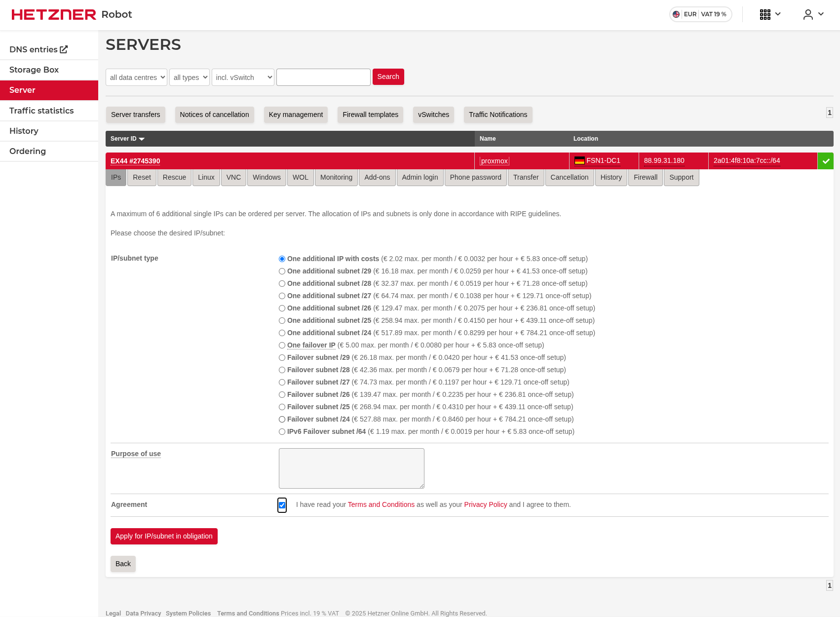The height and width of the screenshot is (617, 840).
Task: Click the green server status checkmark
Action: pyautogui.click(x=826, y=161)
